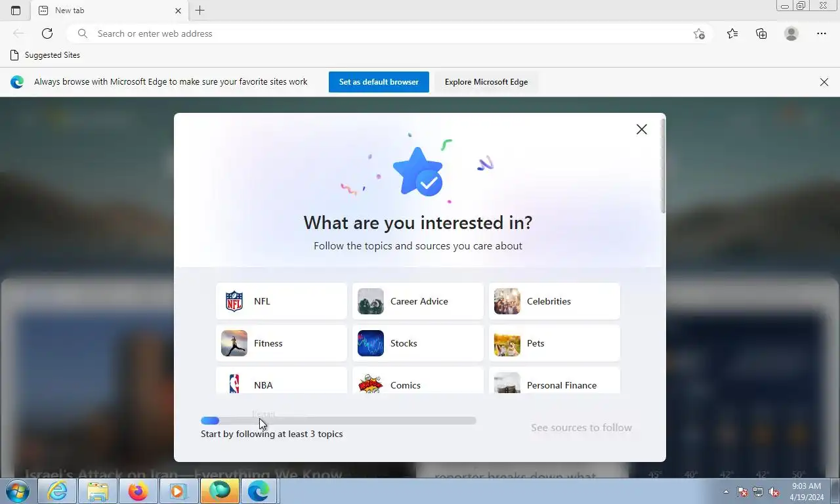The image size is (840, 504).
Task: Click See sources to follow
Action: click(x=581, y=427)
